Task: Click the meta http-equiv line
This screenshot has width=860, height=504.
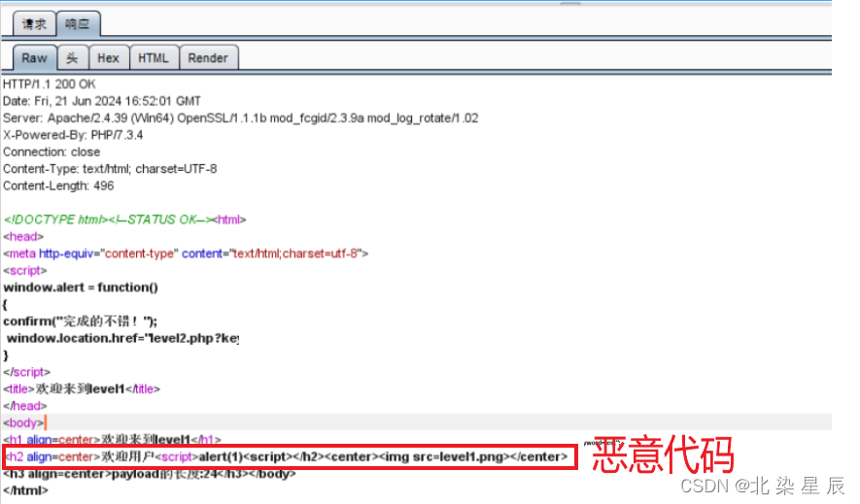Action: [186, 253]
